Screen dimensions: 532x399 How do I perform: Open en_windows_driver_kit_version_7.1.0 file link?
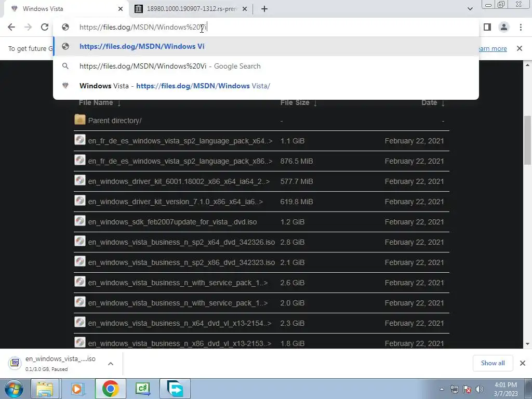point(176,202)
